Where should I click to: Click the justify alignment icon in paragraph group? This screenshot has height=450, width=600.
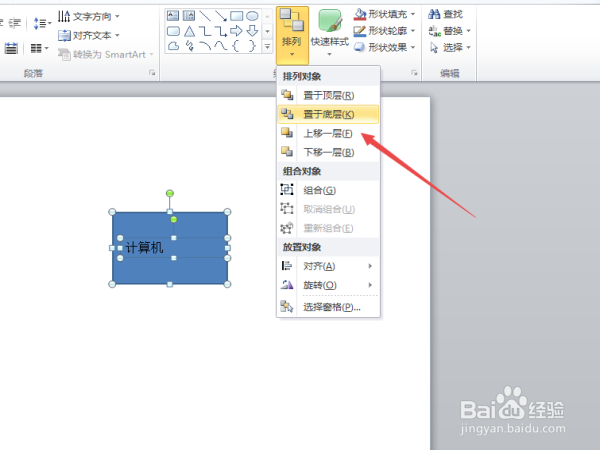coord(11,49)
